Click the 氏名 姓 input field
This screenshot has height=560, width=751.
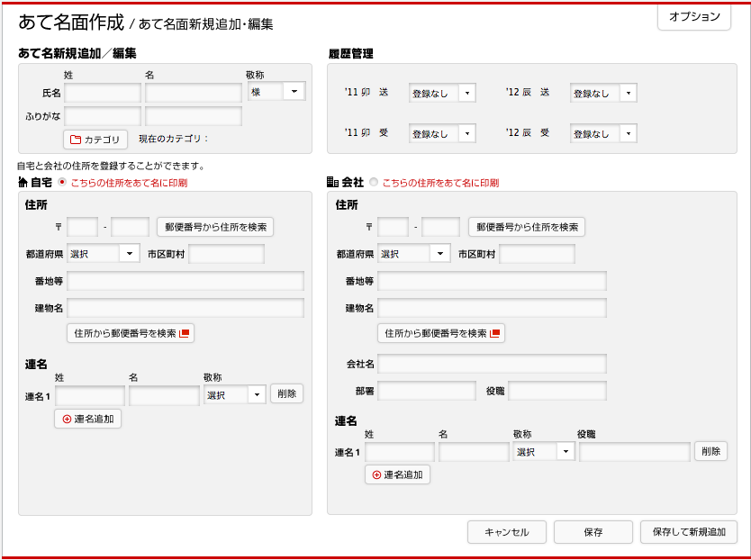click(x=103, y=93)
